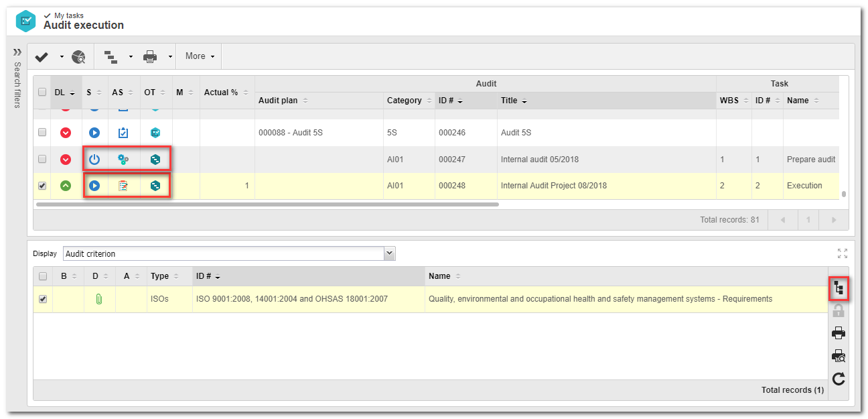Sort by the OT column header
The height and width of the screenshot is (419, 868).
click(x=156, y=93)
